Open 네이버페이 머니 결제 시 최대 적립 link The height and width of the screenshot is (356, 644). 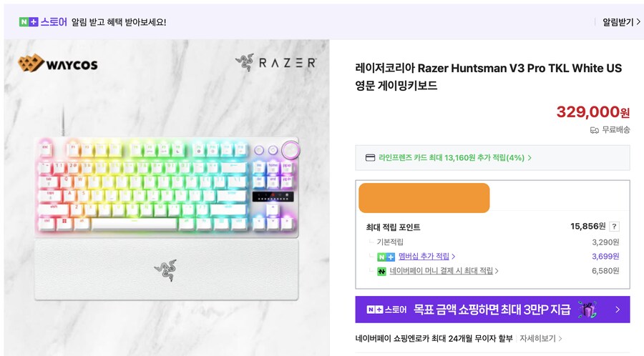[x=441, y=271]
